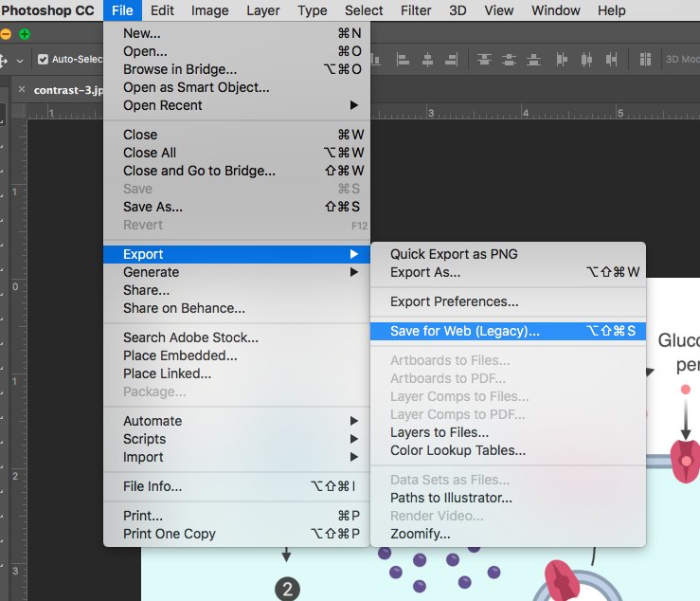Choose Search Adobe Stock...
The height and width of the screenshot is (601, 700).
[237, 337]
